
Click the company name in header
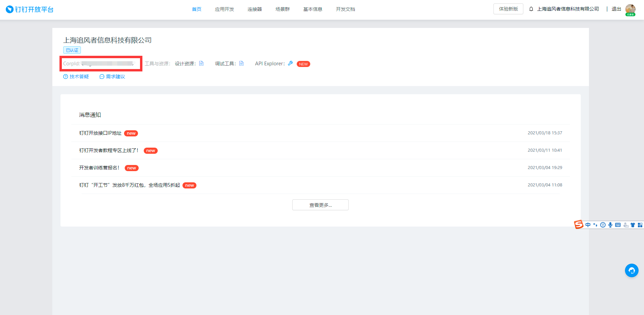pos(568,9)
